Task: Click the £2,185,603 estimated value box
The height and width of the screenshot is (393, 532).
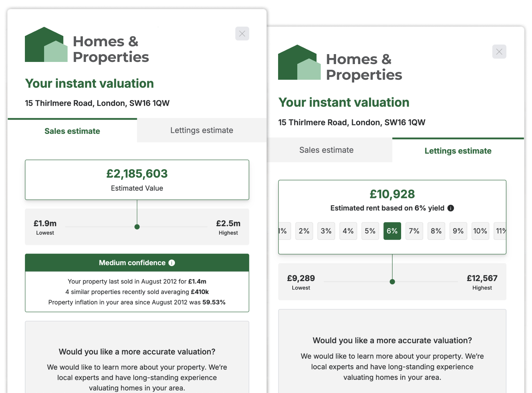Action: (x=137, y=180)
